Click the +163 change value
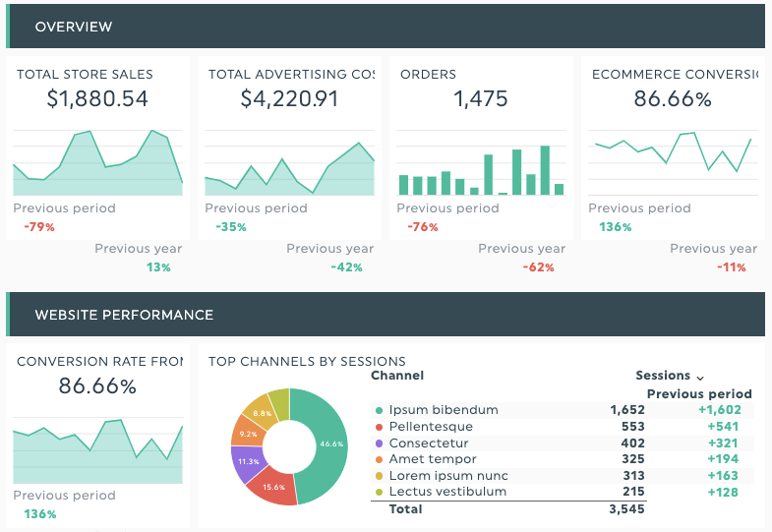 [723, 475]
